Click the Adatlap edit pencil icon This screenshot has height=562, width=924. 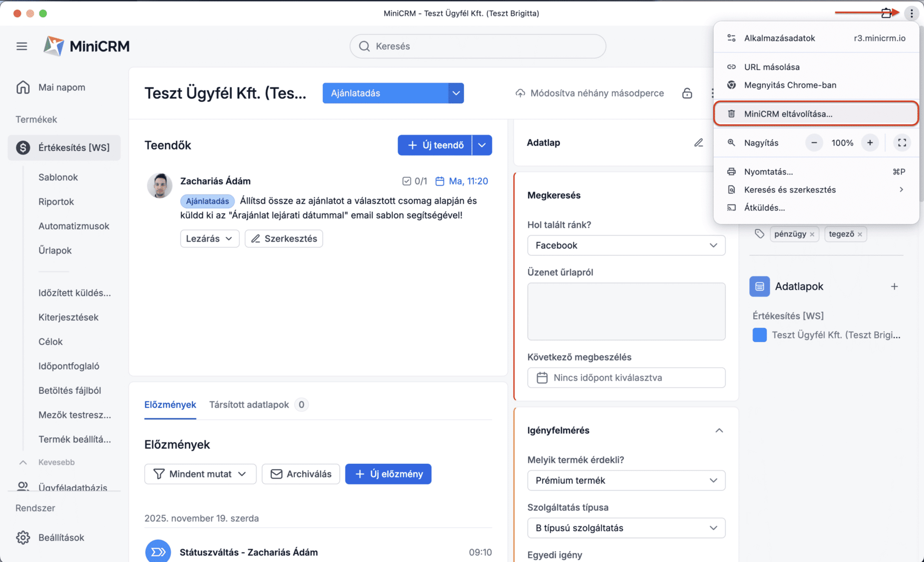(x=698, y=143)
